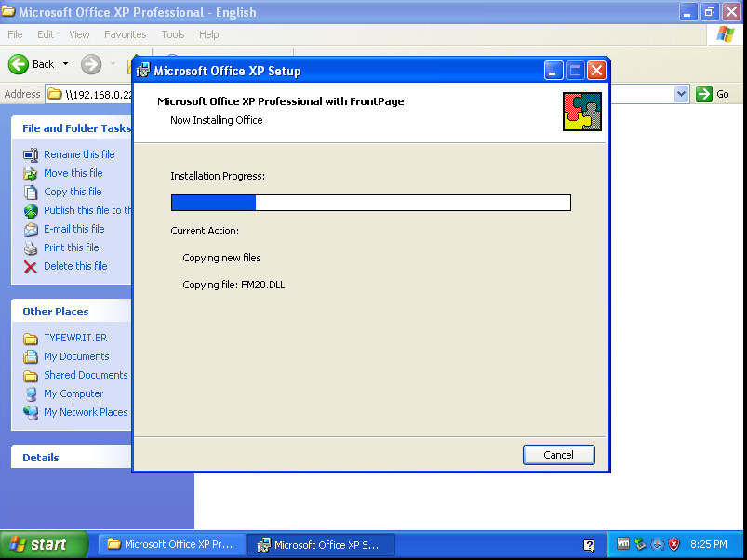Image resolution: width=747 pixels, height=560 pixels.
Task: Click the Copying file: FM20.DLL text
Action: tap(233, 285)
